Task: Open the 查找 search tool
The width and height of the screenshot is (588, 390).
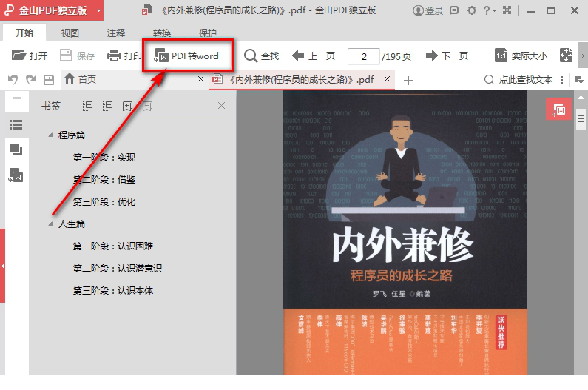Action: point(262,56)
